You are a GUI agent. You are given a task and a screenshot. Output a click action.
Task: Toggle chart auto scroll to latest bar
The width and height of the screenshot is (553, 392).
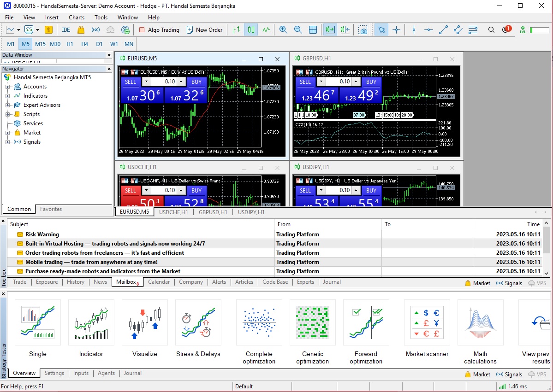[330, 30]
